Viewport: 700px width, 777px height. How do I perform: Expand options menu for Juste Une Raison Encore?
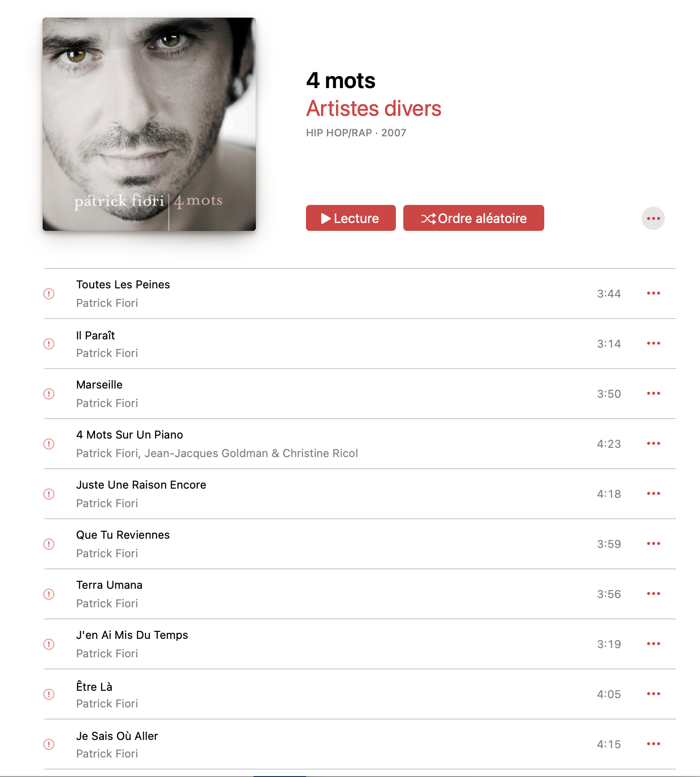tap(653, 493)
